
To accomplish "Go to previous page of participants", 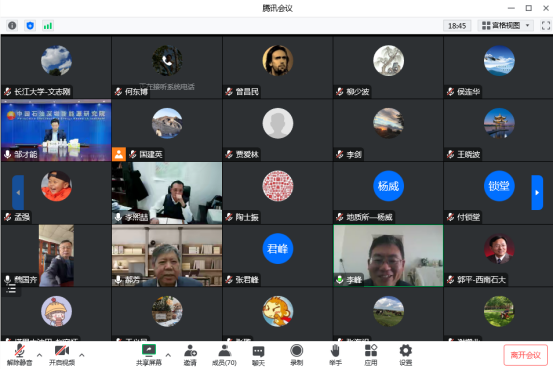I will coord(18,193).
